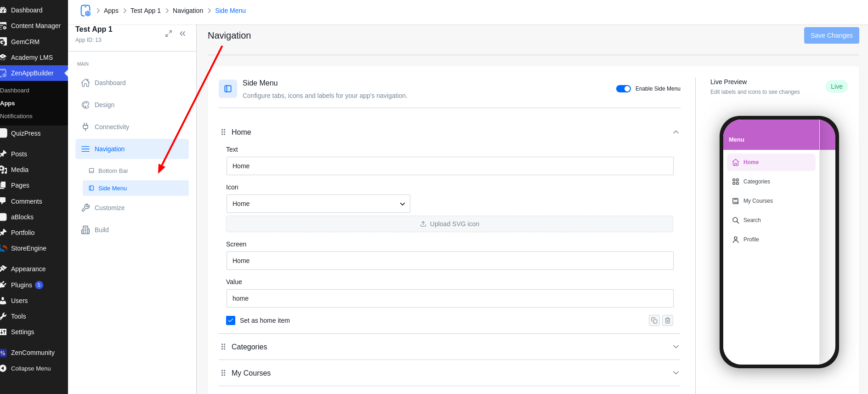Expand the My Courses item chevron
The height and width of the screenshot is (394, 868).
tap(676, 373)
